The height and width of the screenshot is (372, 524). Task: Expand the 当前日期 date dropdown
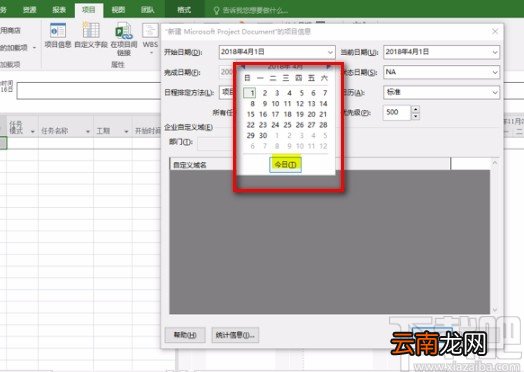pos(495,52)
